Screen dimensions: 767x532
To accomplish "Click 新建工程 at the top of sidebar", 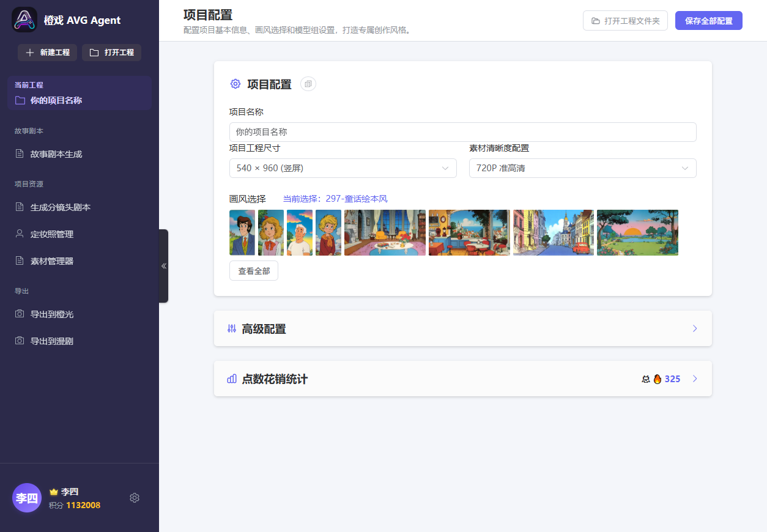I will point(47,53).
